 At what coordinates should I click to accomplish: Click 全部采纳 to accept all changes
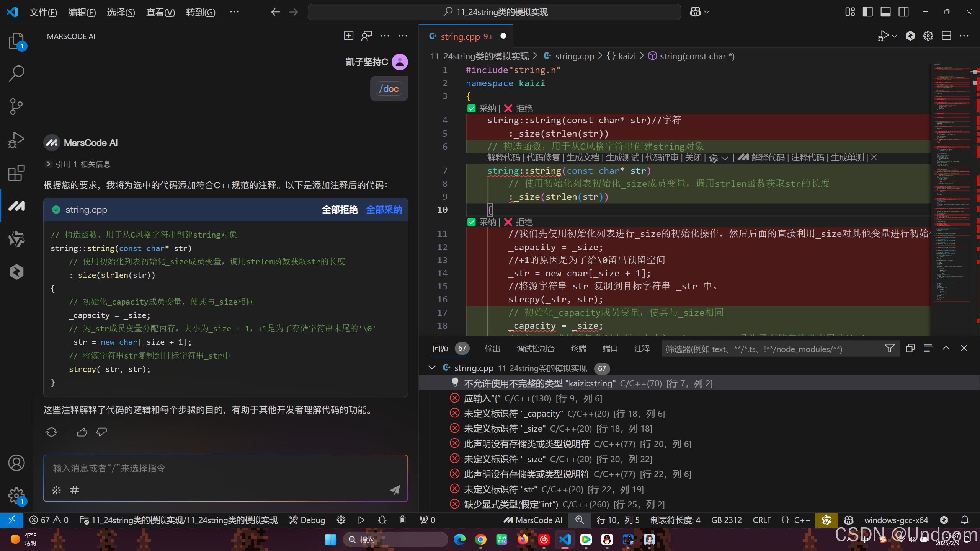[x=384, y=210]
